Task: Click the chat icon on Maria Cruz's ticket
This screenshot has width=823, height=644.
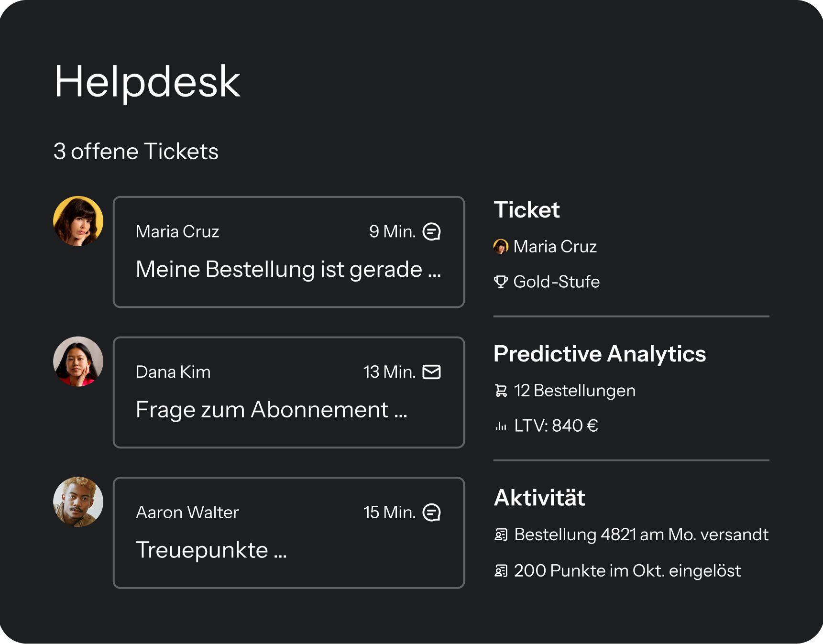Action: pyautogui.click(x=431, y=232)
